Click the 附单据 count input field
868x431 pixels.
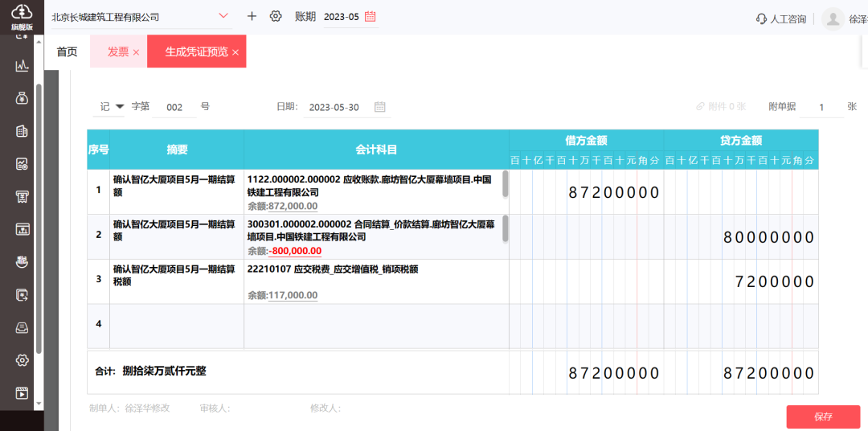coord(821,108)
